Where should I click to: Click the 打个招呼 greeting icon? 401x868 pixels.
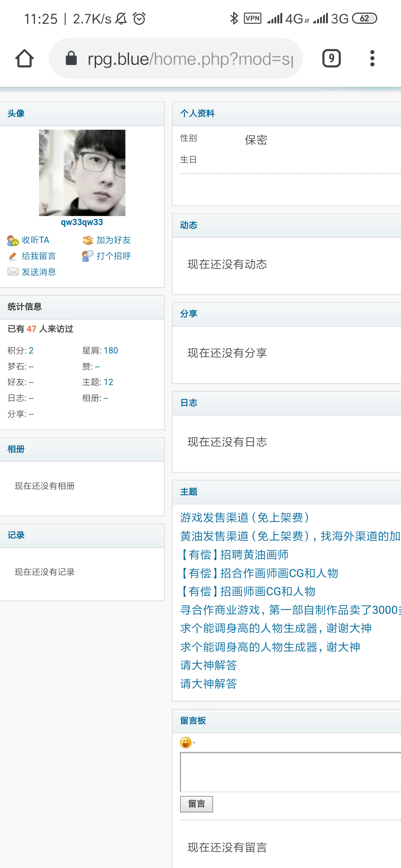[88, 256]
